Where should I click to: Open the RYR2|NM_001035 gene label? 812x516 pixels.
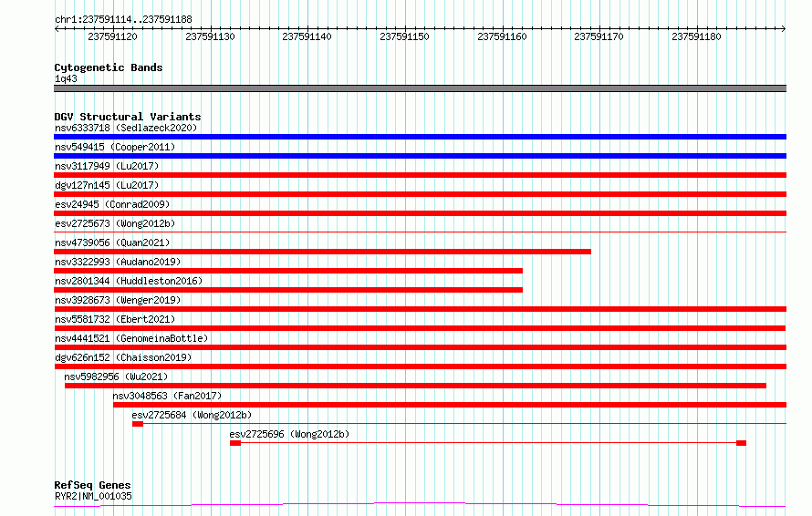pos(93,496)
